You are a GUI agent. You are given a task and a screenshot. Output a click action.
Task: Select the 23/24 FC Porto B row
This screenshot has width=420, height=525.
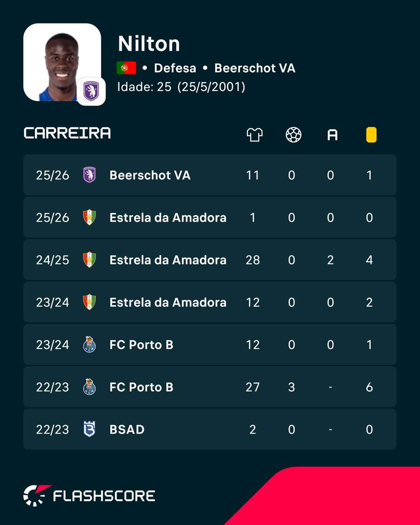click(210, 344)
